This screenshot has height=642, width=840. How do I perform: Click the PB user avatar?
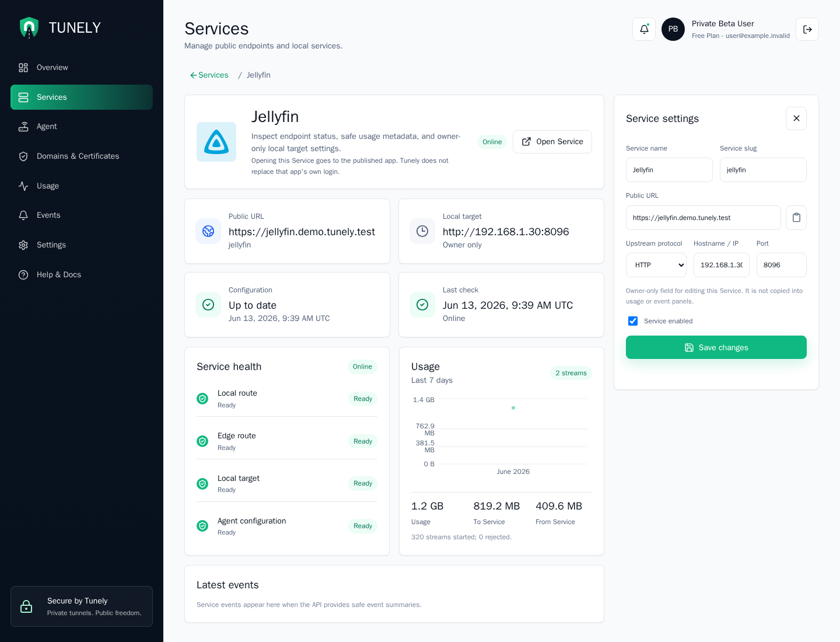[x=673, y=29]
